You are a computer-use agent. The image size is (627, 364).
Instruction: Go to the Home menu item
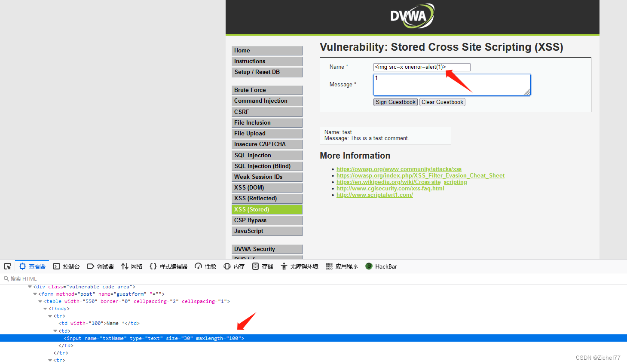[267, 50]
